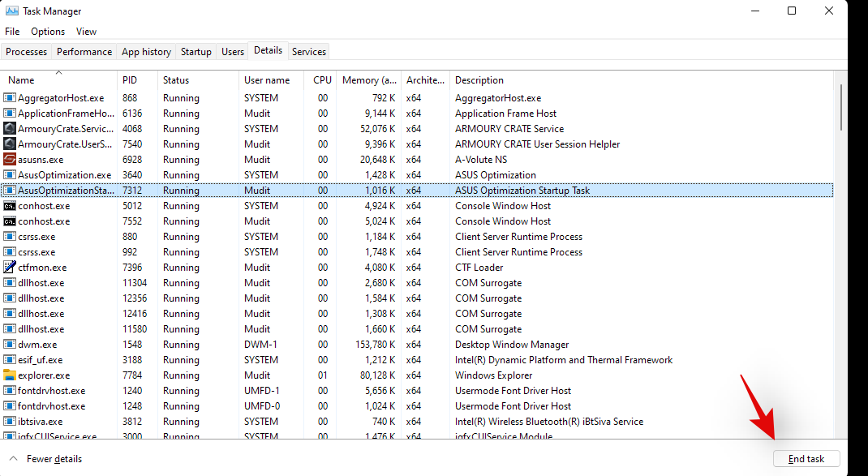Click the asusns.exe red icon
The width and height of the screenshot is (868, 476).
click(10, 160)
